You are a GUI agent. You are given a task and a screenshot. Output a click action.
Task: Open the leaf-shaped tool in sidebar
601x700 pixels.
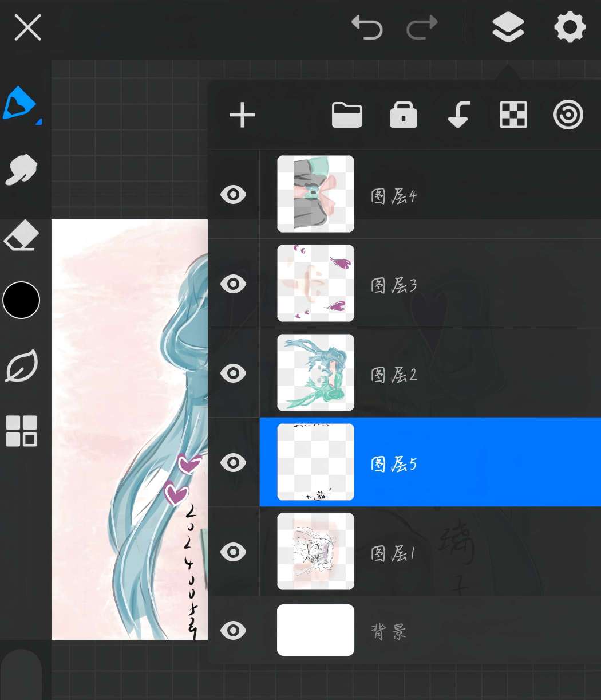click(x=21, y=365)
